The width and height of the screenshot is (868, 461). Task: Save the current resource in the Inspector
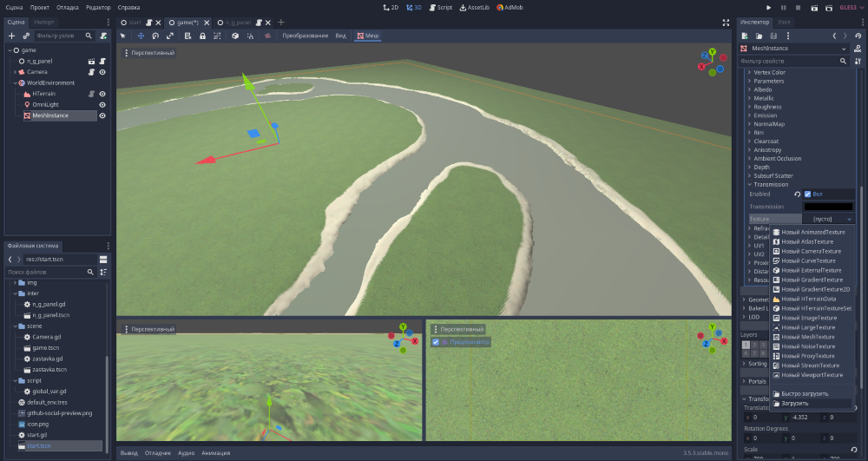(773, 36)
